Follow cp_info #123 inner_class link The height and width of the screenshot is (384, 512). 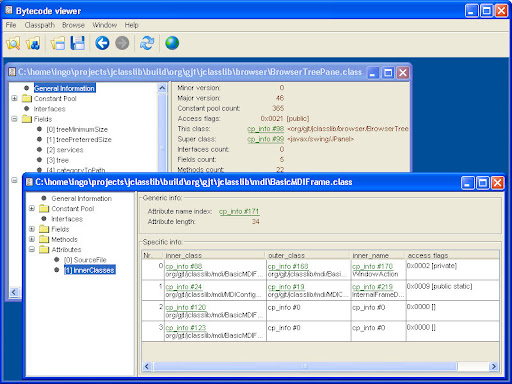186,328
